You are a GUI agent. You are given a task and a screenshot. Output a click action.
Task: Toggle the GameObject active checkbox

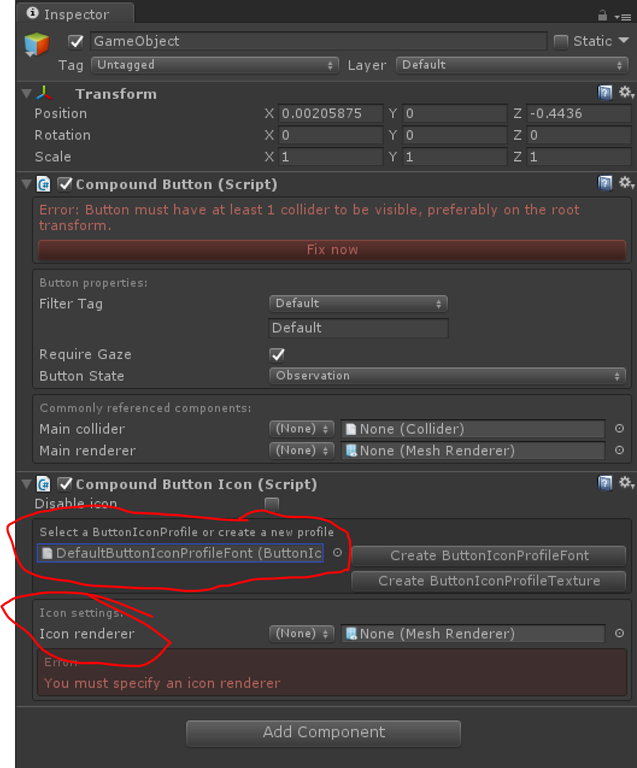[x=76, y=42]
